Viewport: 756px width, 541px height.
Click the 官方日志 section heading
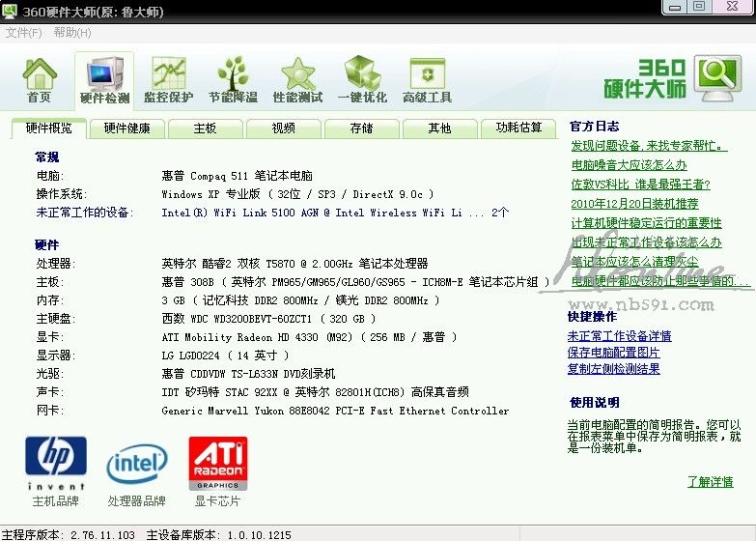pyautogui.click(x=594, y=127)
